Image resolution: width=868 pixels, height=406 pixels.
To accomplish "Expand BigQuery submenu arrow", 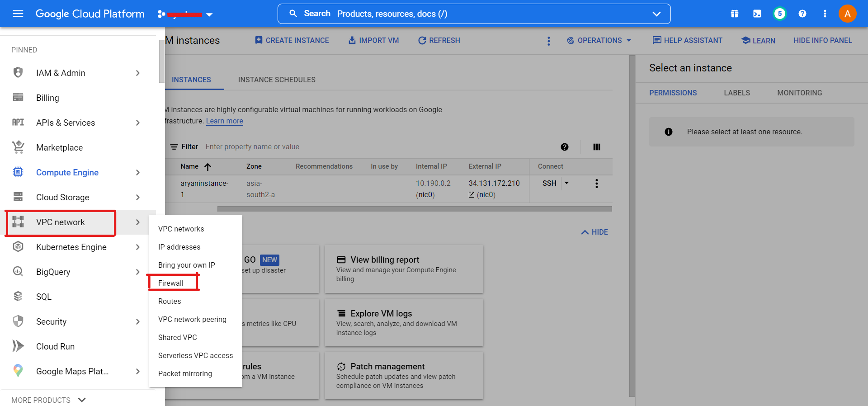I will point(138,272).
